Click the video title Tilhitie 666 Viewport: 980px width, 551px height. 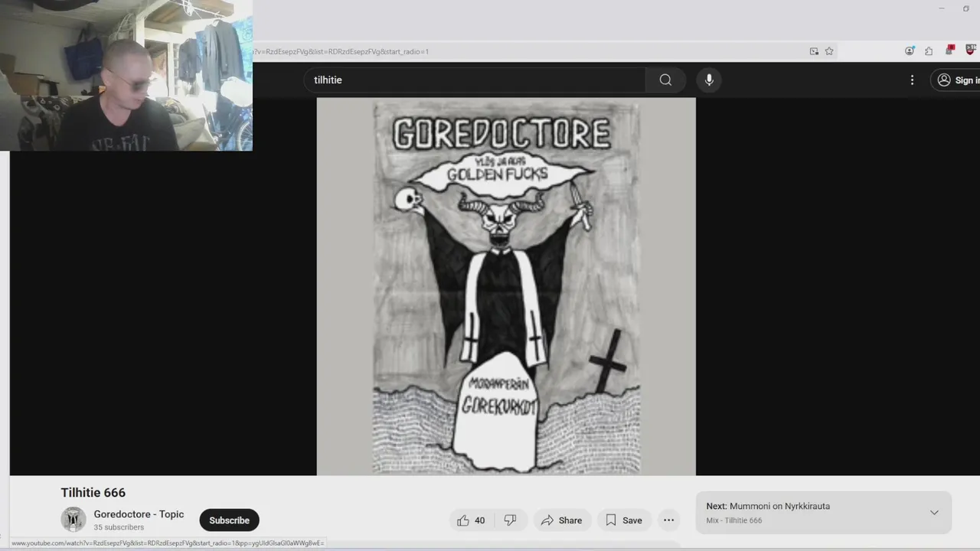click(x=93, y=493)
